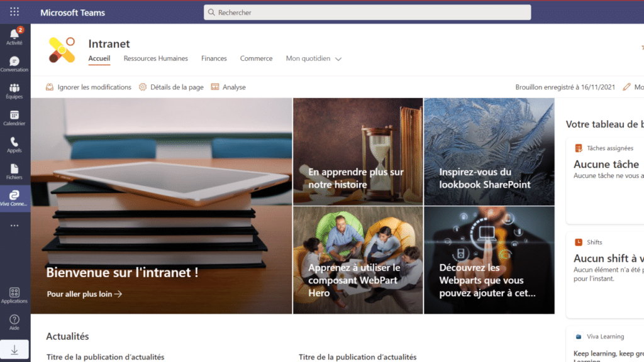Click the Votre tableau de bord heading

click(604, 124)
